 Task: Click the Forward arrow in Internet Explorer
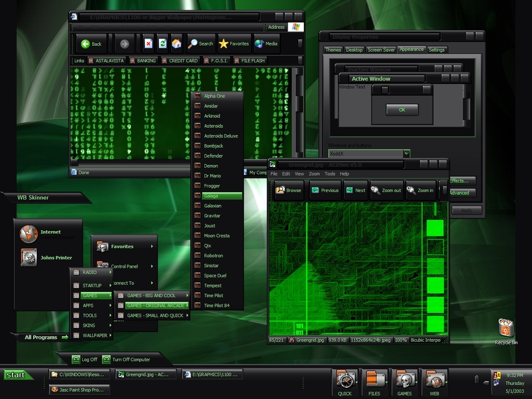(125, 44)
